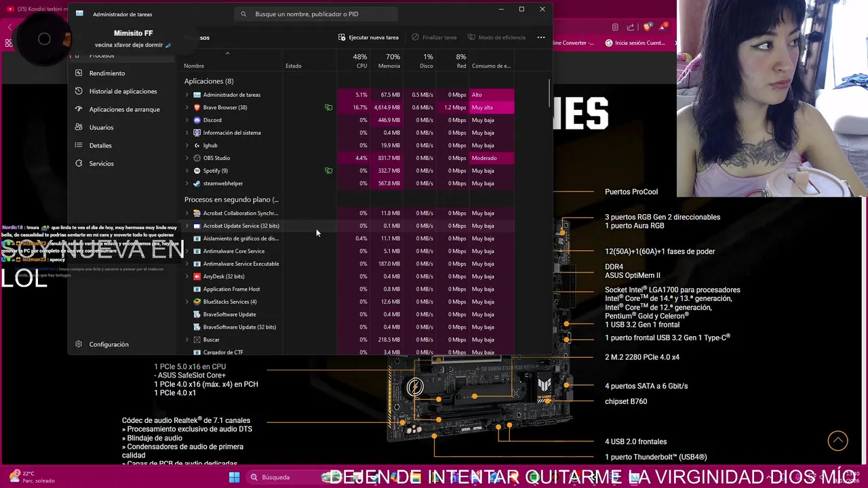
Task: Click Ejecutar nueva tarea button
Action: pyautogui.click(x=368, y=37)
